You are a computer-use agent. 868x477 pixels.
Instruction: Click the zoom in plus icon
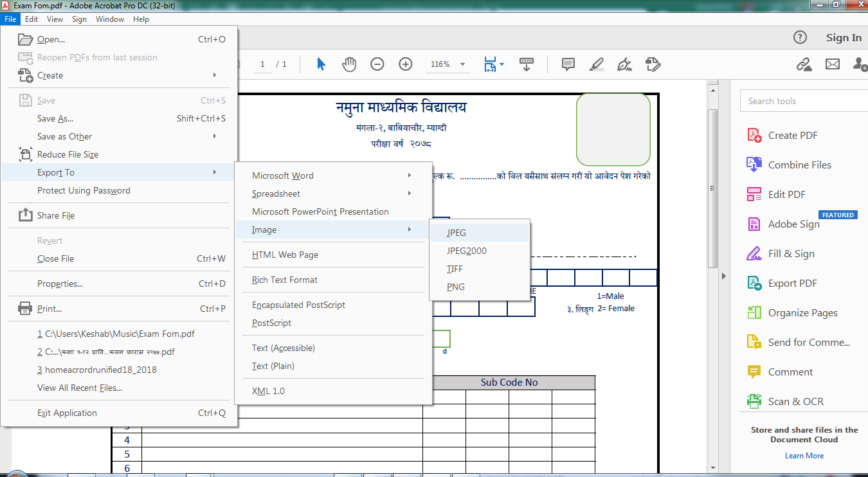[x=406, y=64]
